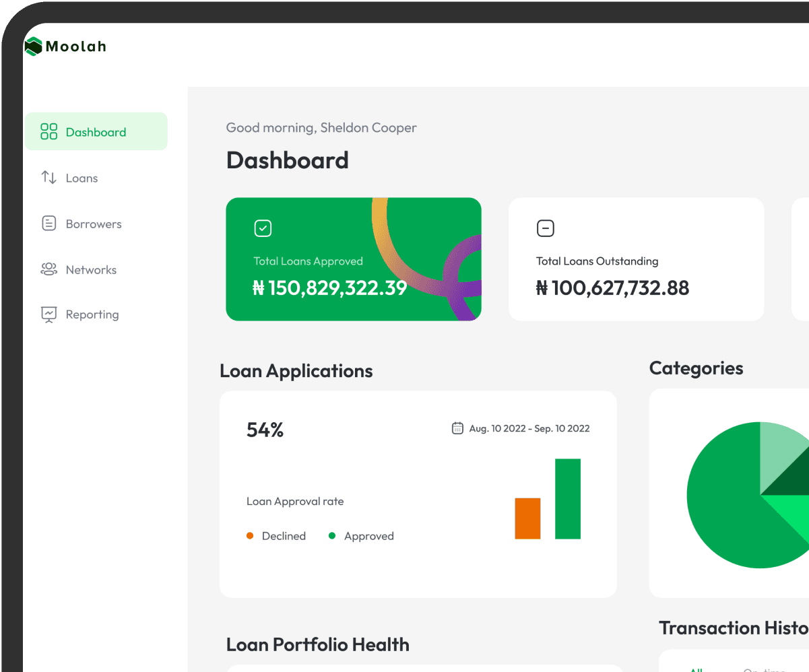This screenshot has height=672, width=809.
Task: Open Borrowers via its document icon
Action: click(49, 224)
